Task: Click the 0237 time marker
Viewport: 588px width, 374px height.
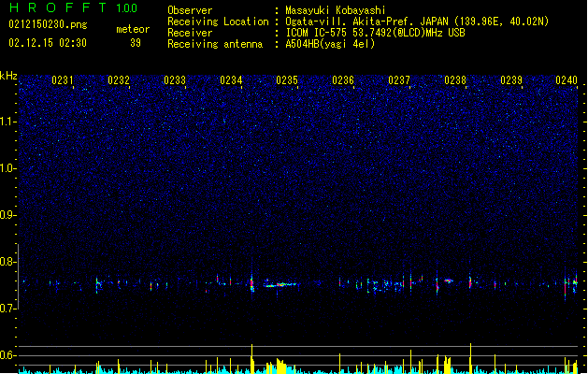Action: click(x=399, y=79)
